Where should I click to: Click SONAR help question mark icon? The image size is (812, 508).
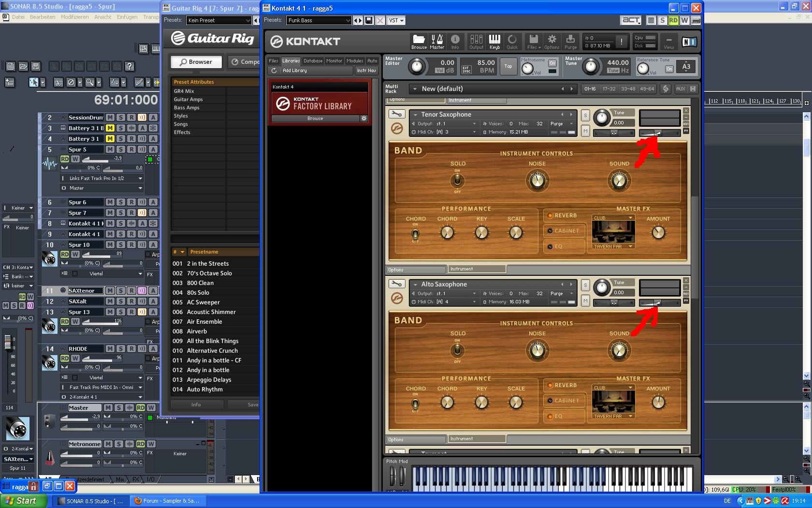coord(129,66)
